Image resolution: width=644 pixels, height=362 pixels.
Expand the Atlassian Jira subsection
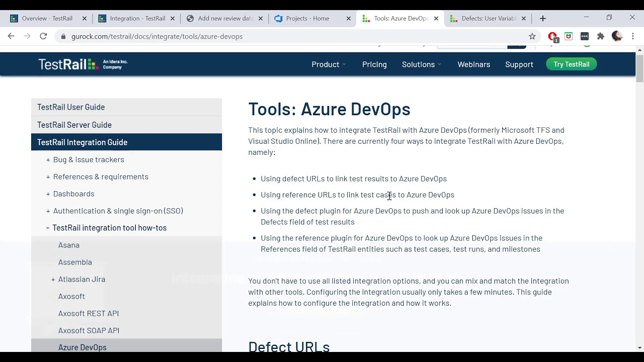(x=53, y=279)
